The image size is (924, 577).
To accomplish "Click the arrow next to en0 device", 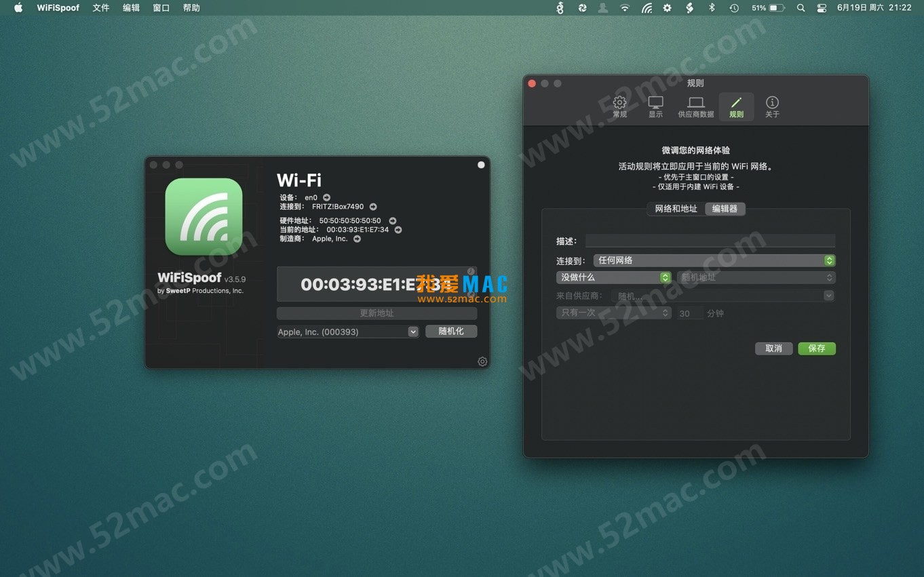I will pyautogui.click(x=326, y=197).
